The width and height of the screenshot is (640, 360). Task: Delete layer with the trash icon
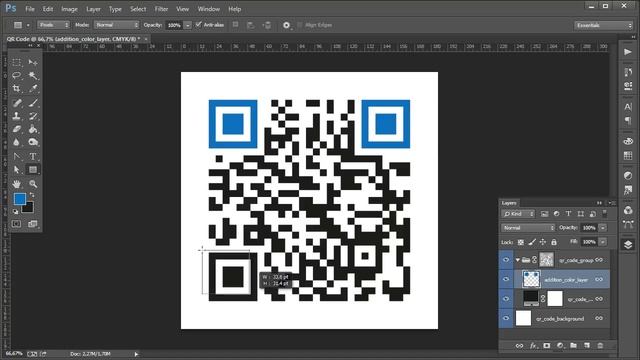click(x=600, y=346)
